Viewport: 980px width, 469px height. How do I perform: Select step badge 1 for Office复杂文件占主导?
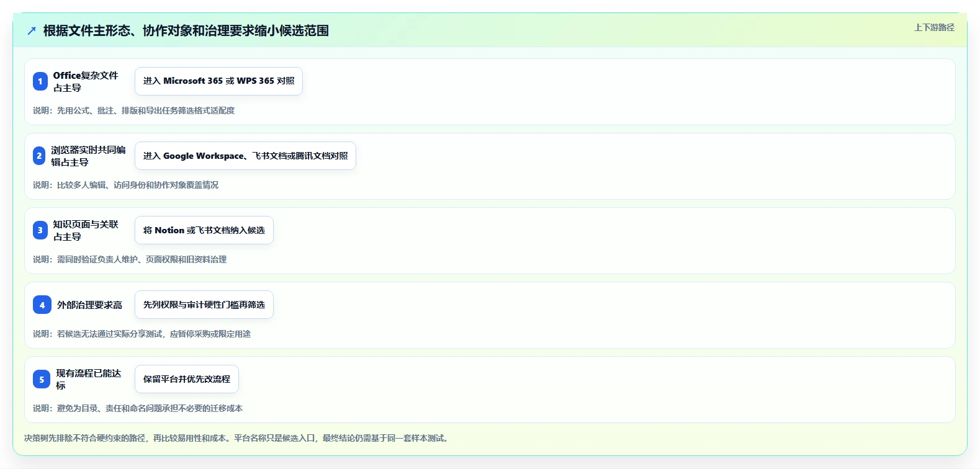40,81
